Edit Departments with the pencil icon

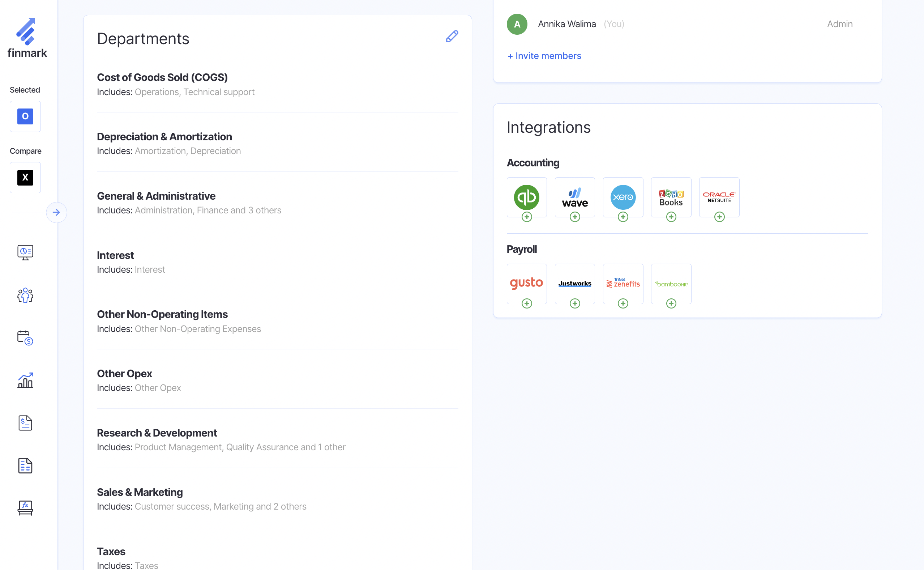[x=452, y=37]
